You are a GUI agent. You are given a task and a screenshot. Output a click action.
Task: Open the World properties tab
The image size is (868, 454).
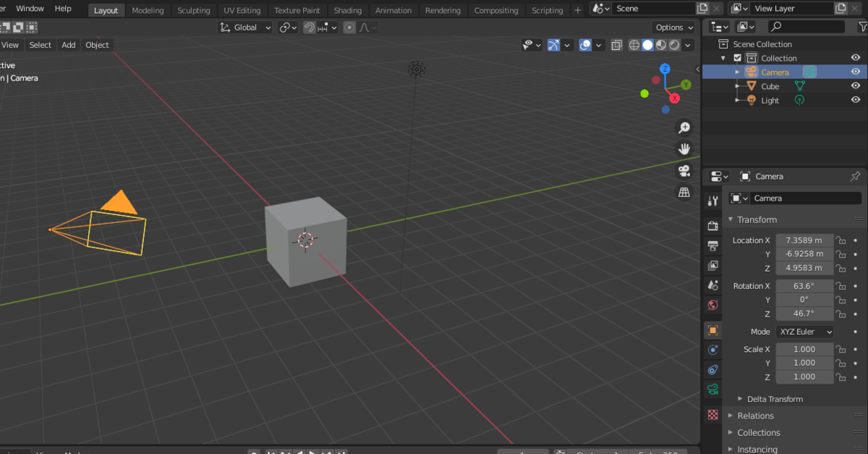coord(712,305)
